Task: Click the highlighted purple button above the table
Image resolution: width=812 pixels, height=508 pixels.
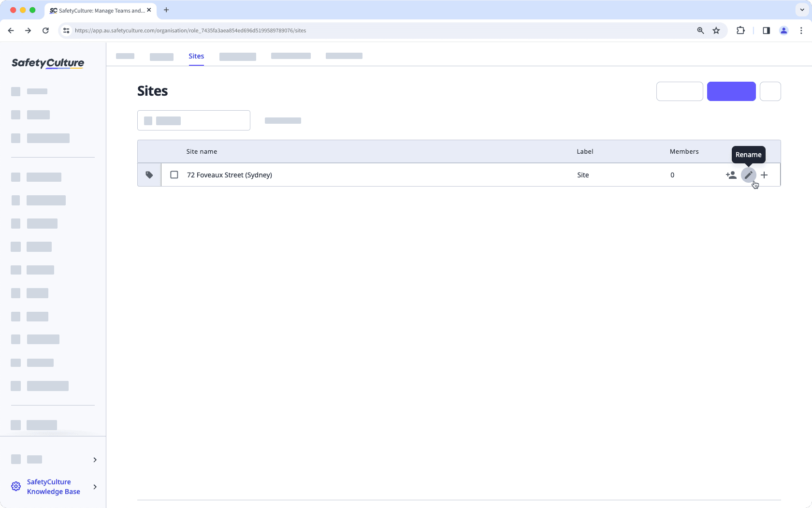Action: point(731,91)
